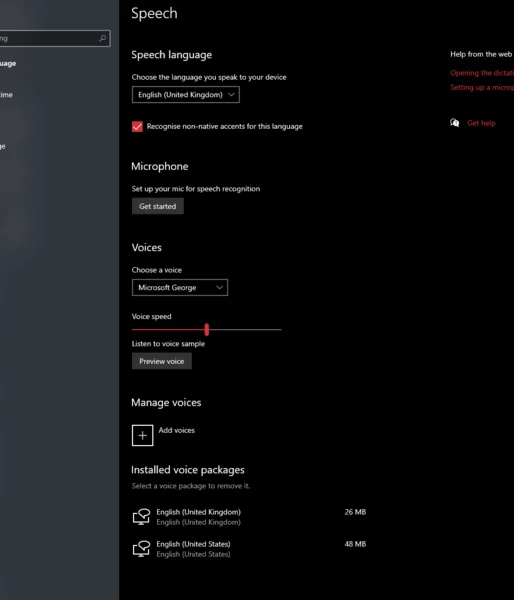The image size is (514, 600).
Task: Open the 'Setting up a microp…' help link
Action: (482, 87)
